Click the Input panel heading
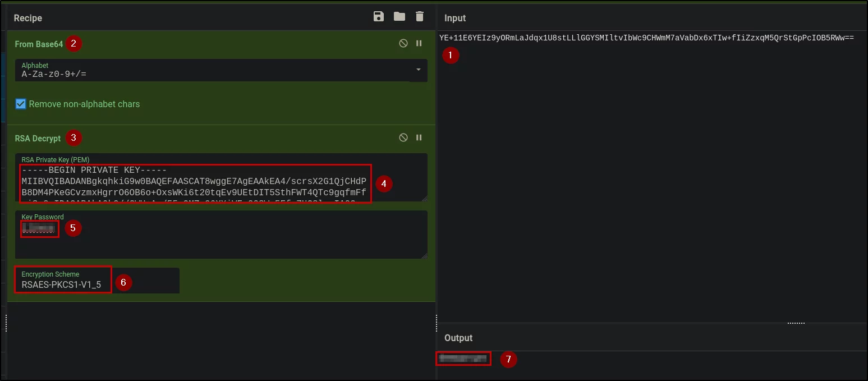 pyautogui.click(x=455, y=18)
